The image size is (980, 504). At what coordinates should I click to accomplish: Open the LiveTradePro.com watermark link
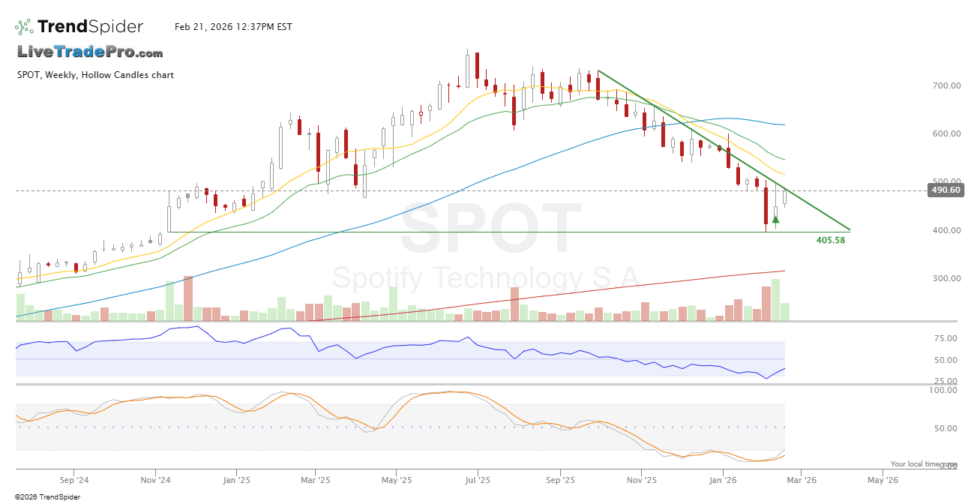(x=90, y=52)
